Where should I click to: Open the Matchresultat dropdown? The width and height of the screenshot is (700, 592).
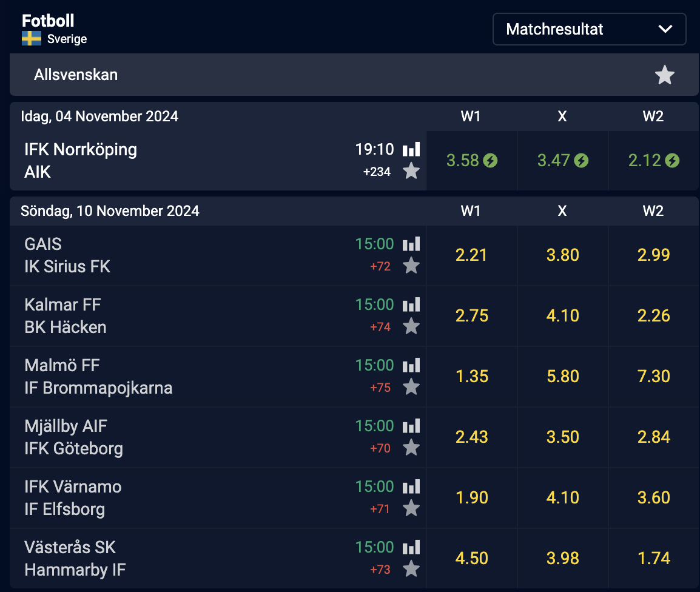pyautogui.click(x=589, y=29)
